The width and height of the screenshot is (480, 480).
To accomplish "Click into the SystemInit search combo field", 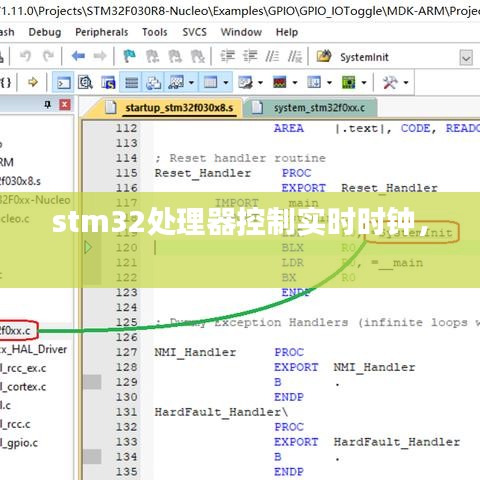I will click(x=397, y=57).
